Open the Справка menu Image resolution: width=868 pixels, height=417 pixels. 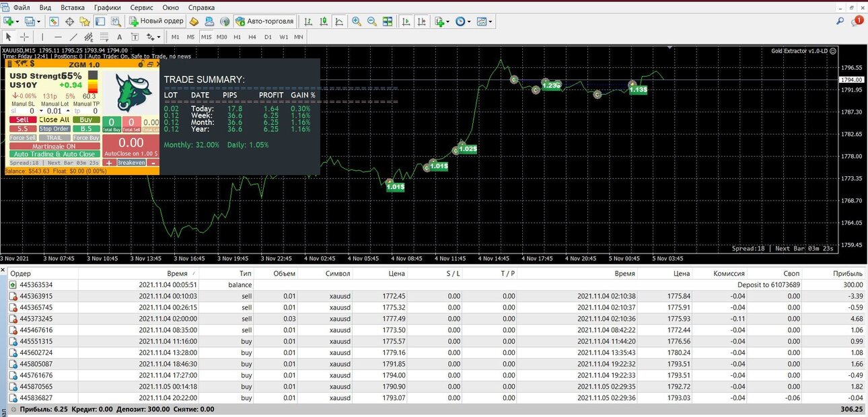[201, 7]
